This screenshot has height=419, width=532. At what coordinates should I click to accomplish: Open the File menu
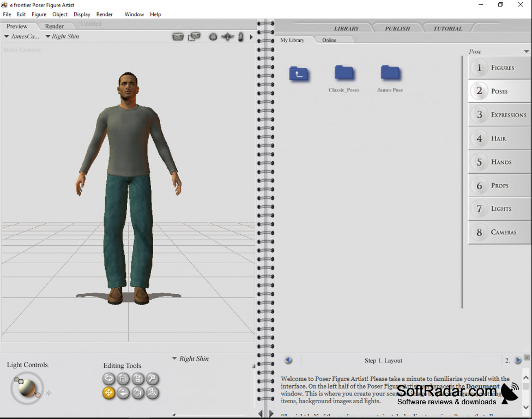click(x=7, y=14)
